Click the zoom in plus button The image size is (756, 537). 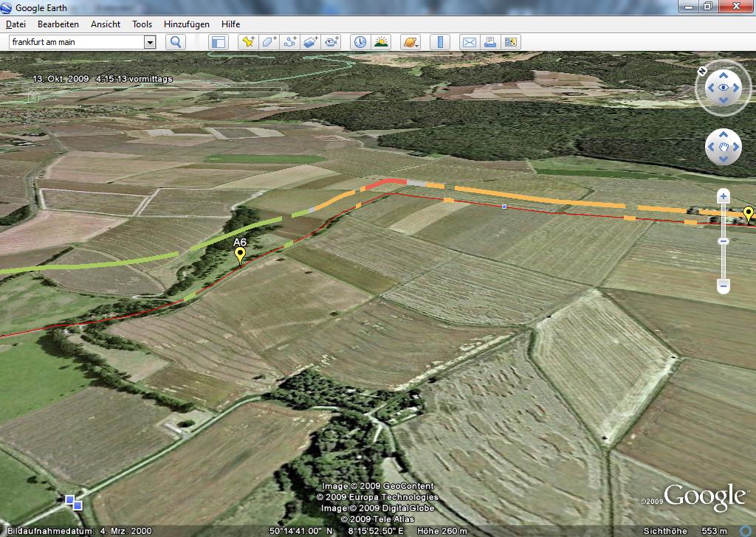point(724,196)
